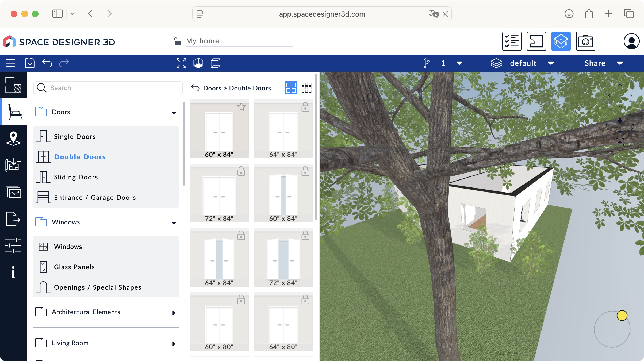Enter fullscreen mode

(181, 63)
